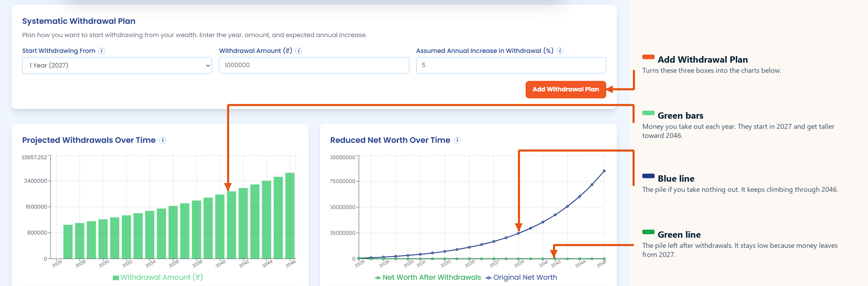Focus the Withdrawal Amount input field
Viewport: 868px width, 286px height.
coord(314,65)
